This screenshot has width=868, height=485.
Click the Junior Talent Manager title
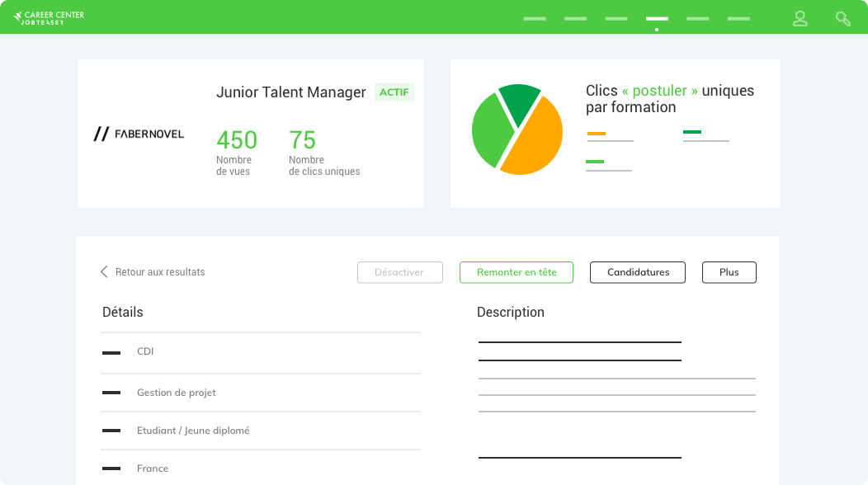[x=291, y=92]
